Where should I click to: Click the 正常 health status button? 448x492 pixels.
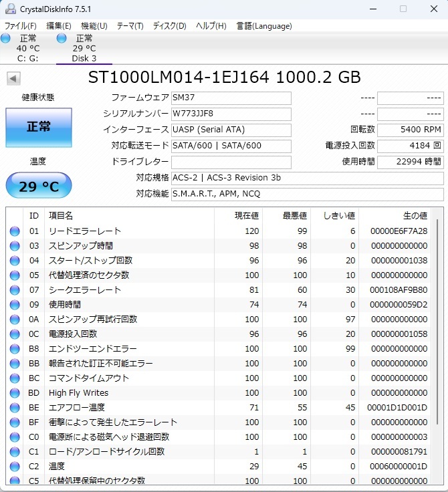coord(39,128)
